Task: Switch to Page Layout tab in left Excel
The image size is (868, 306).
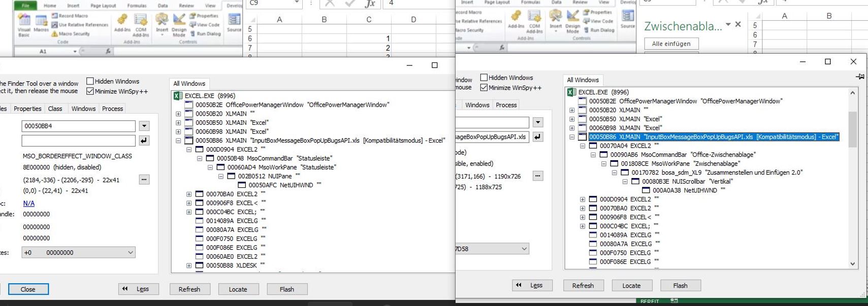Action: point(103,6)
